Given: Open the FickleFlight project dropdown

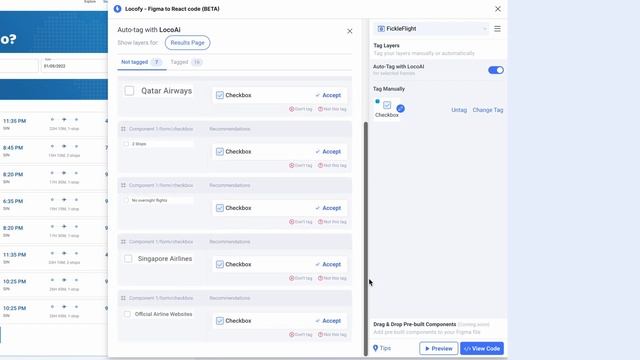Looking at the screenshot, I should [x=431, y=29].
